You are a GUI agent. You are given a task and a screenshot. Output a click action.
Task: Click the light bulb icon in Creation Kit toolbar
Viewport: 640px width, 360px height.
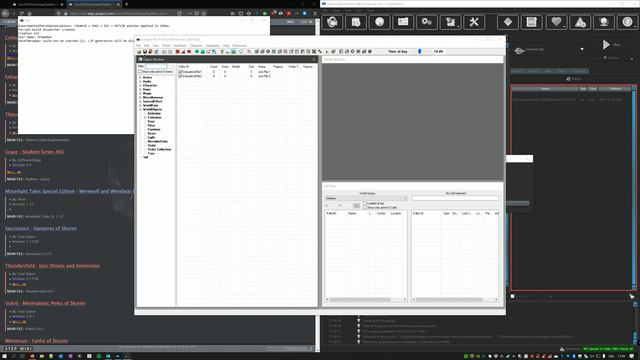pyautogui.click(x=222, y=51)
